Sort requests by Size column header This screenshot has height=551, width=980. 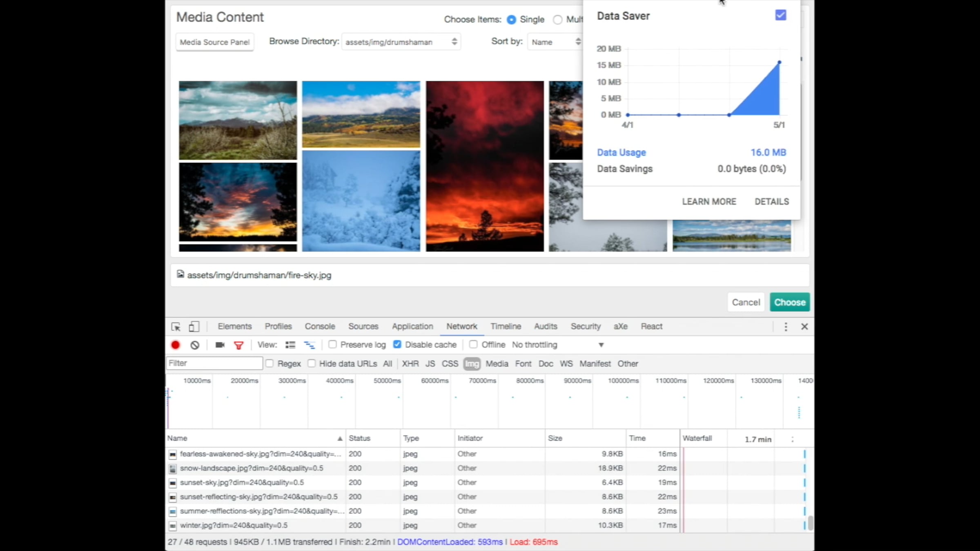(x=585, y=438)
